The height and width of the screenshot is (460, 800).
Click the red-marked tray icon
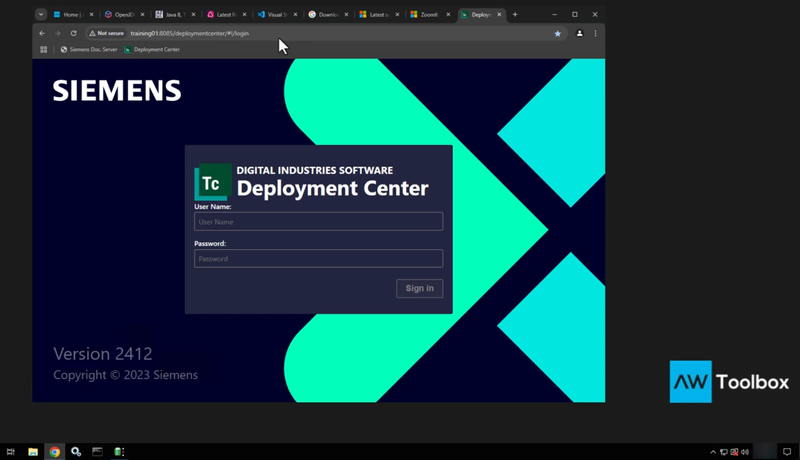tap(734, 452)
